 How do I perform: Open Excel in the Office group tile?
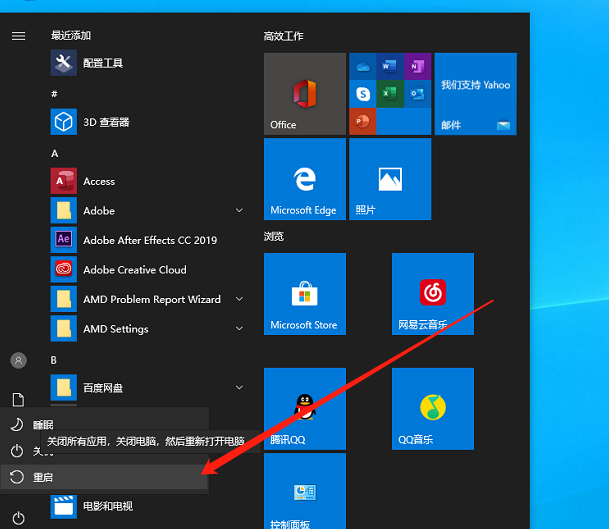(x=390, y=94)
